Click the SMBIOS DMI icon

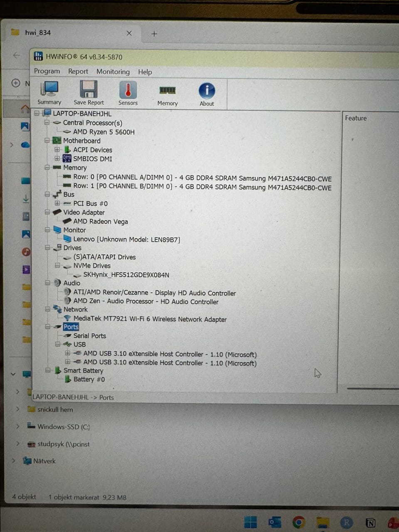point(67,158)
